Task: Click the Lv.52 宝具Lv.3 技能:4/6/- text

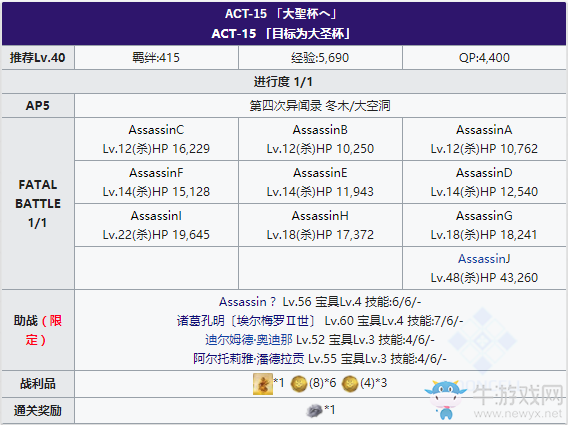Action: tap(366, 339)
